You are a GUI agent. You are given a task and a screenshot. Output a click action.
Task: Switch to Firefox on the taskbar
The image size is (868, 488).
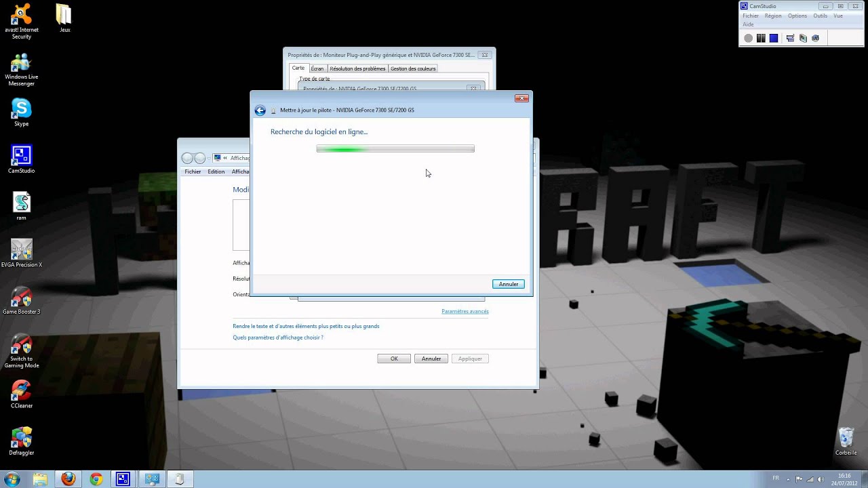click(68, 479)
